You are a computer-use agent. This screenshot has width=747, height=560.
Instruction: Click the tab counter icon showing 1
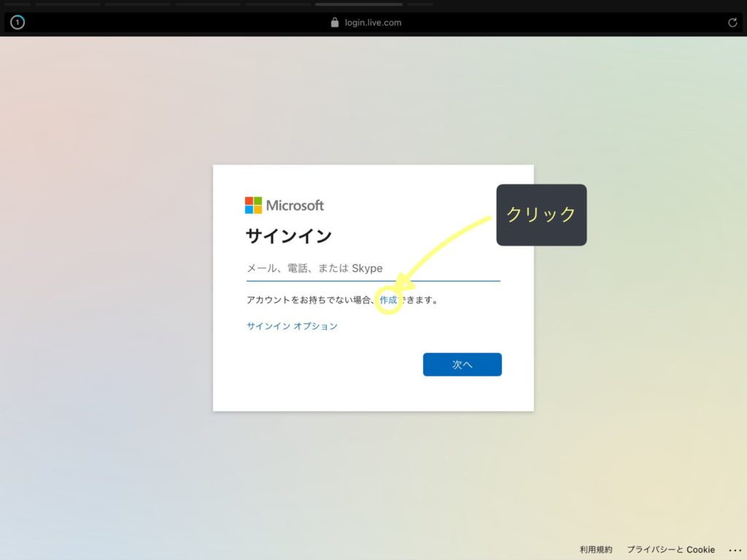(x=18, y=23)
